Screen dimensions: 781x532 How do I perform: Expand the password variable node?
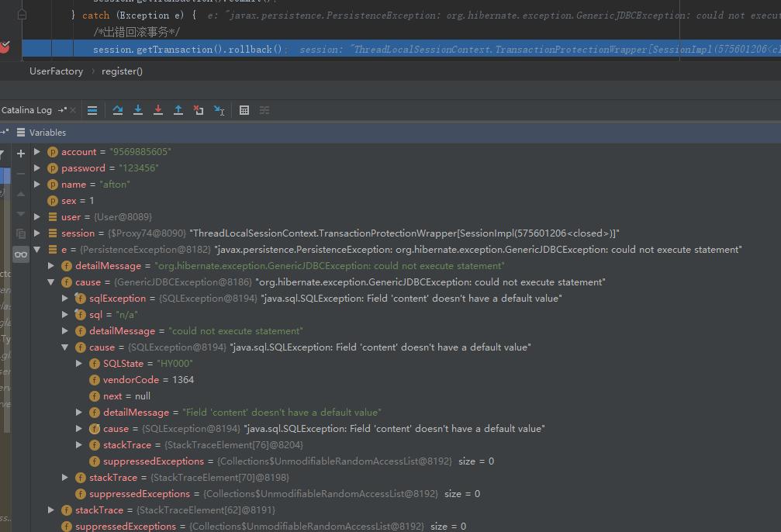(37, 168)
